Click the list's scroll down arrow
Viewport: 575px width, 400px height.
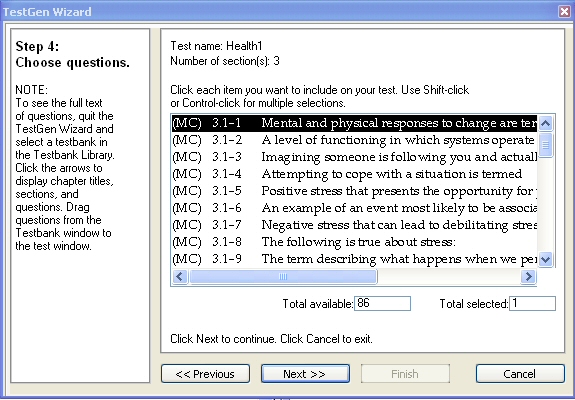[546, 260]
